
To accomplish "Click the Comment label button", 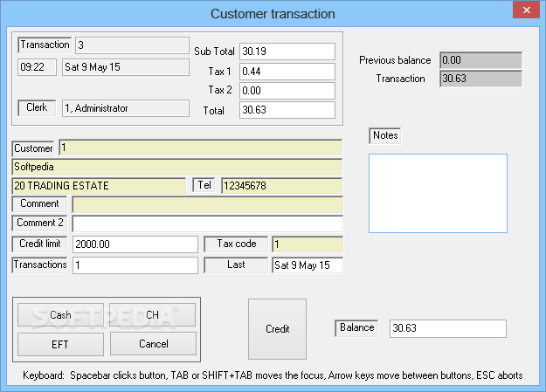I will click(39, 203).
